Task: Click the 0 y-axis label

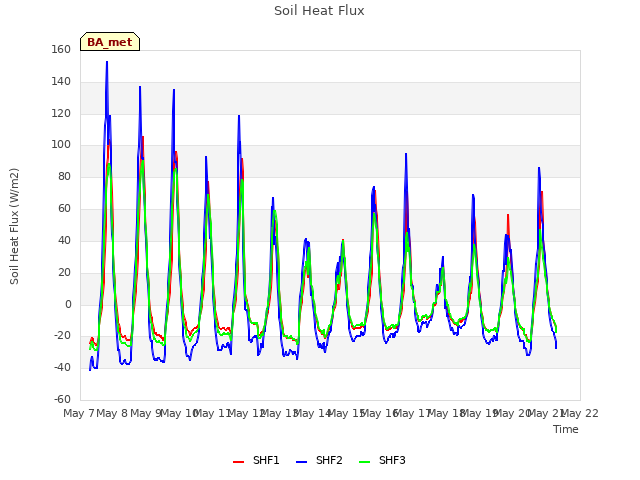Action: tap(68, 304)
